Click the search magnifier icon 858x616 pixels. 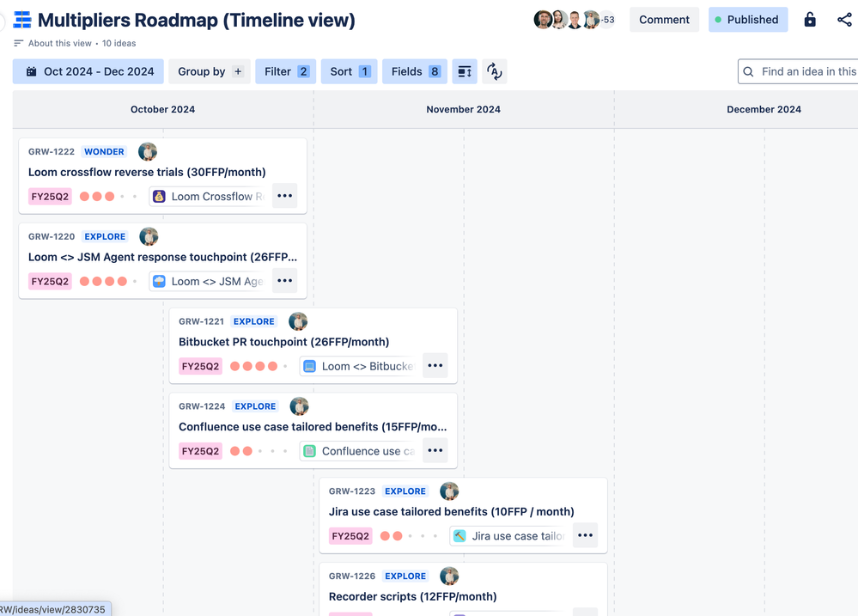coord(749,71)
